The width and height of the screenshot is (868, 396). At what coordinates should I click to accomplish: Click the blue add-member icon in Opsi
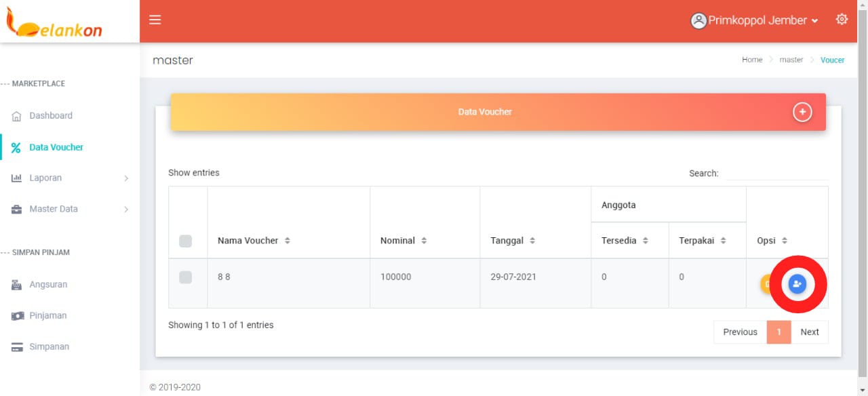pos(797,284)
